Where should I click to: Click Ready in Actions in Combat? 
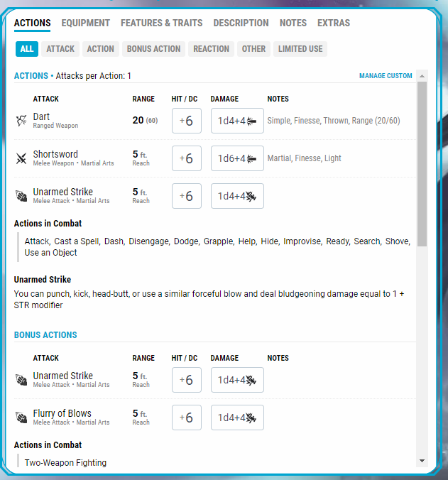(x=337, y=241)
